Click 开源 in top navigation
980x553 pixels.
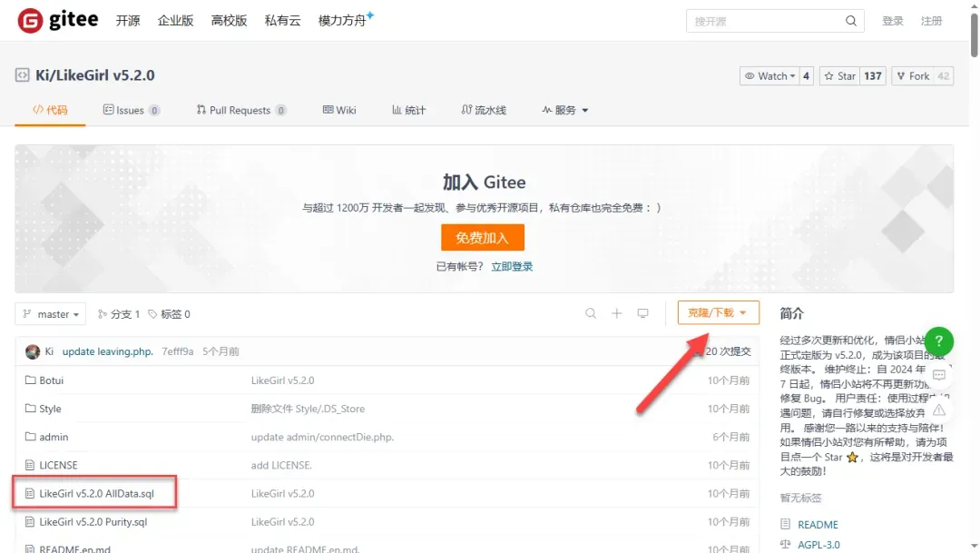[x=128, y=21]
